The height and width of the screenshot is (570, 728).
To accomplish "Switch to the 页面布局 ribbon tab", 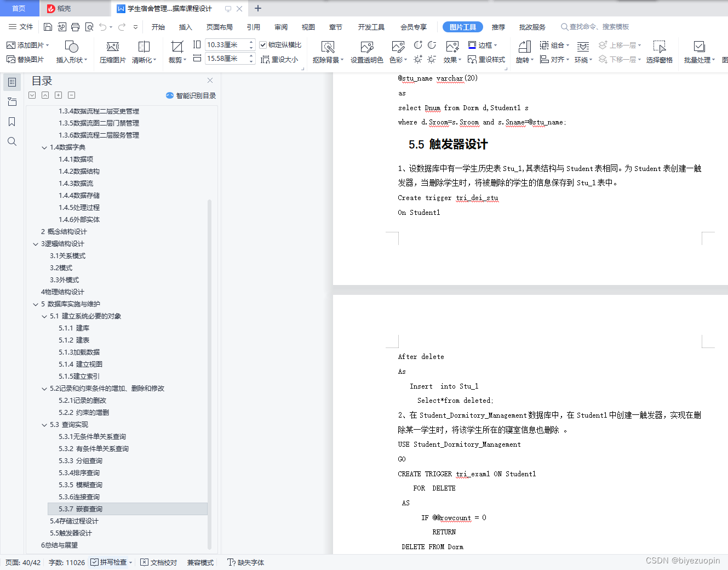I will click(219, 26).
